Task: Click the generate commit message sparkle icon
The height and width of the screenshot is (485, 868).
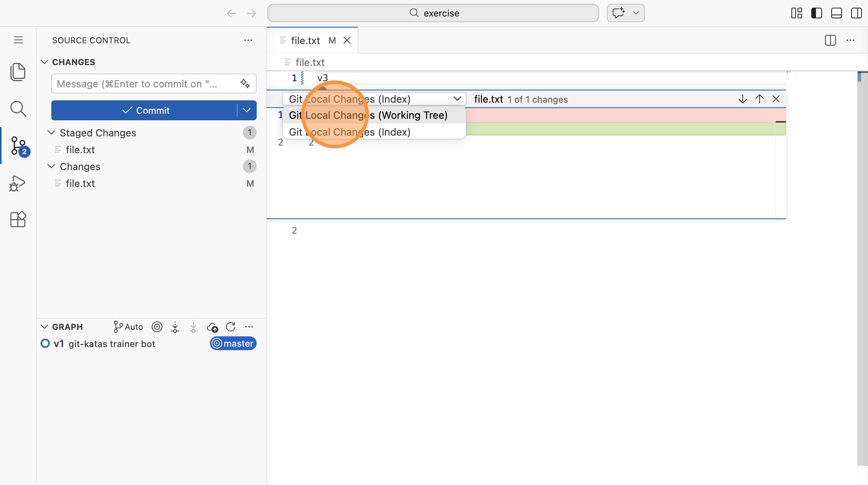Action: pos(245,84)
